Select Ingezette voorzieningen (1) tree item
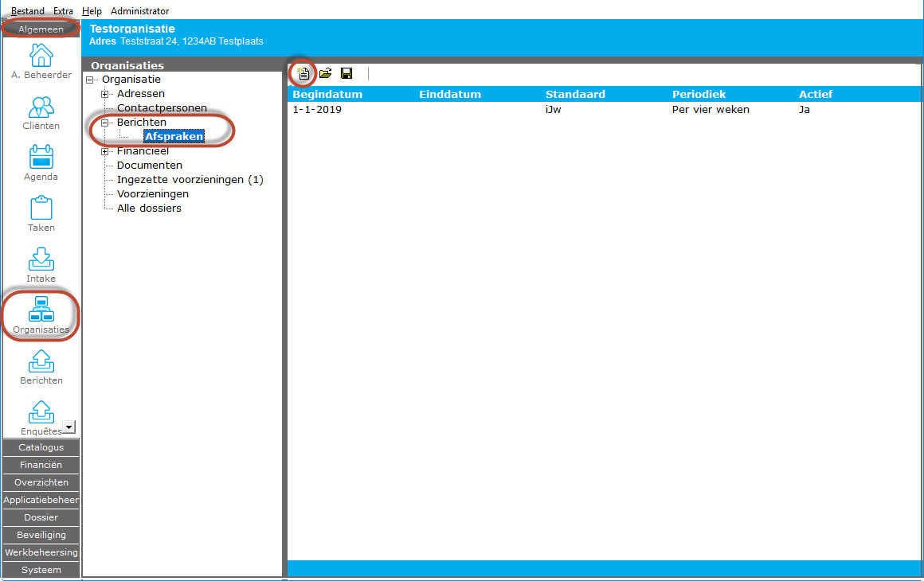This screenshot has height=581, width=924. click(190, 180)
